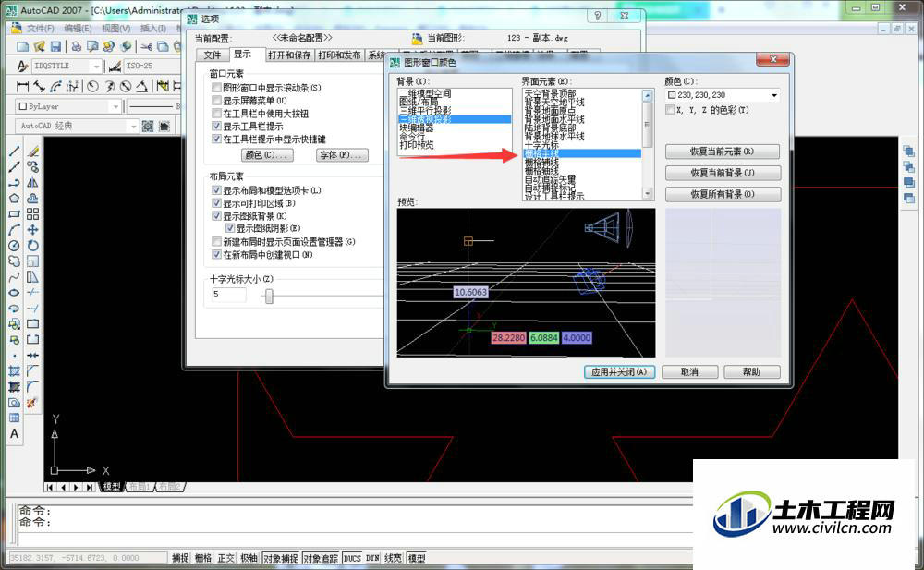Select the Mirror modify tool
Viewport: 924px width, 570px height.
pos(33,183)
